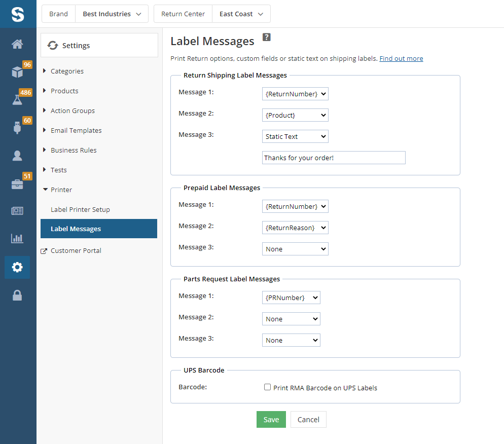The image size is (504, 444).
Task: Click the help question mark icon
Action: 266,37
